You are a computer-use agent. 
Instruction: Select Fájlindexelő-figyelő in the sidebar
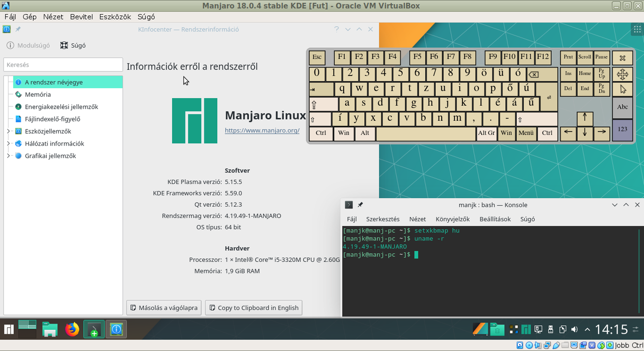[52, 119]
